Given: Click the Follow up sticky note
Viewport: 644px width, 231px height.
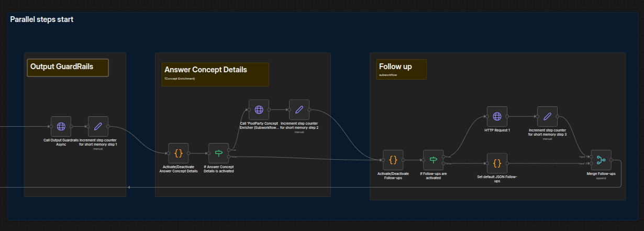Looking at the screenshot, I should tap(401, 69).
